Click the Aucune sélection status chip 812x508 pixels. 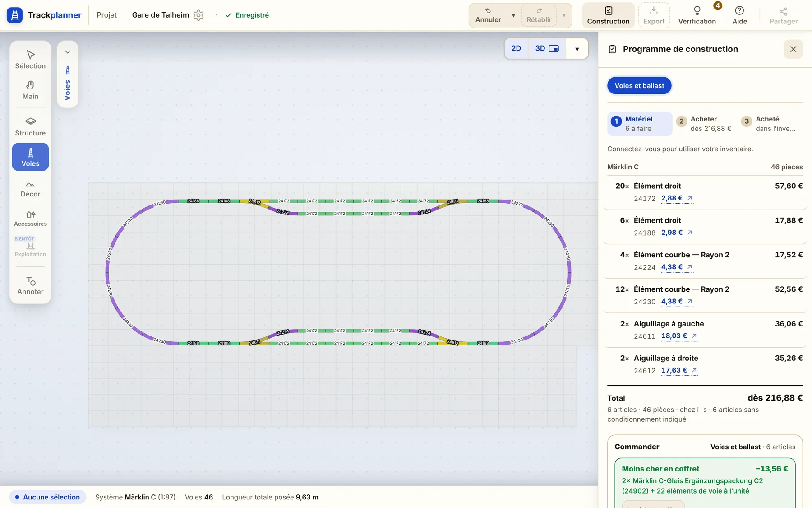47,497
